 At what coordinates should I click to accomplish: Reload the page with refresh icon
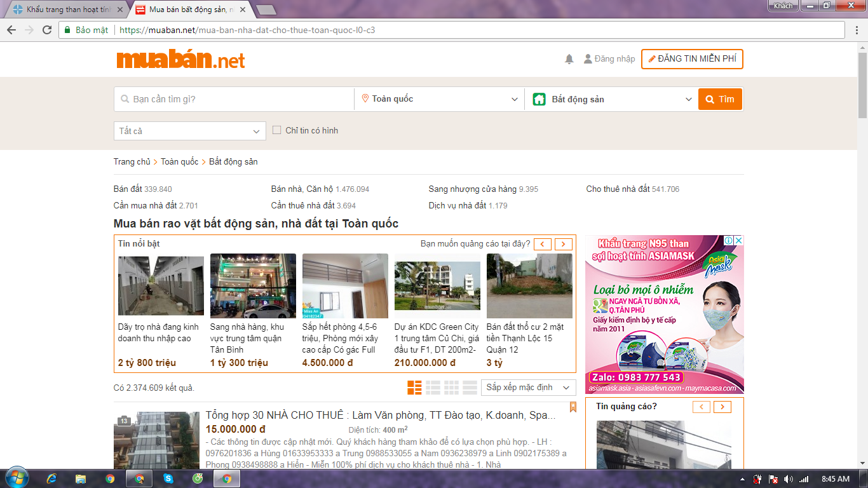tap(47, 30)
